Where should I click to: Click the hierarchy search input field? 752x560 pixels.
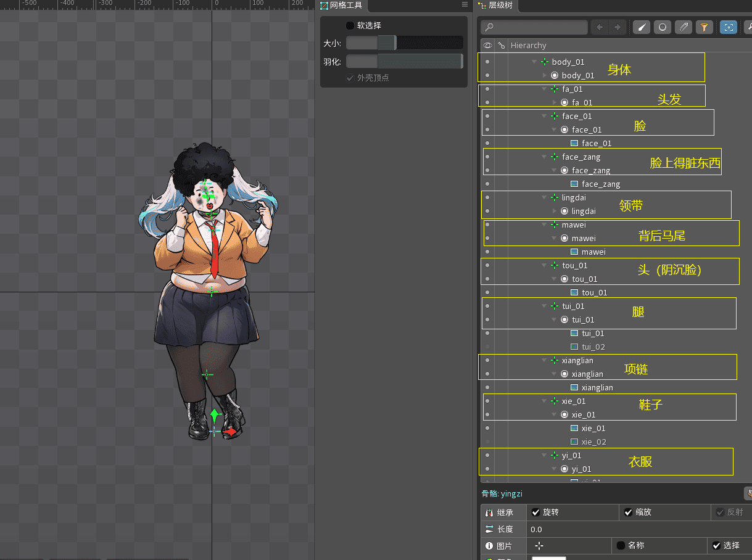pyautogui.click(x=534, y=27)
